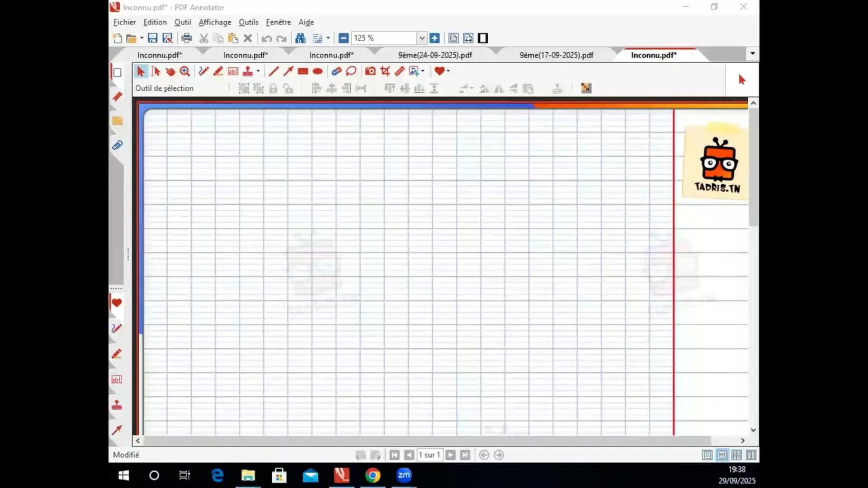Activate the Snapshot camera tool

tap(370, 71)
